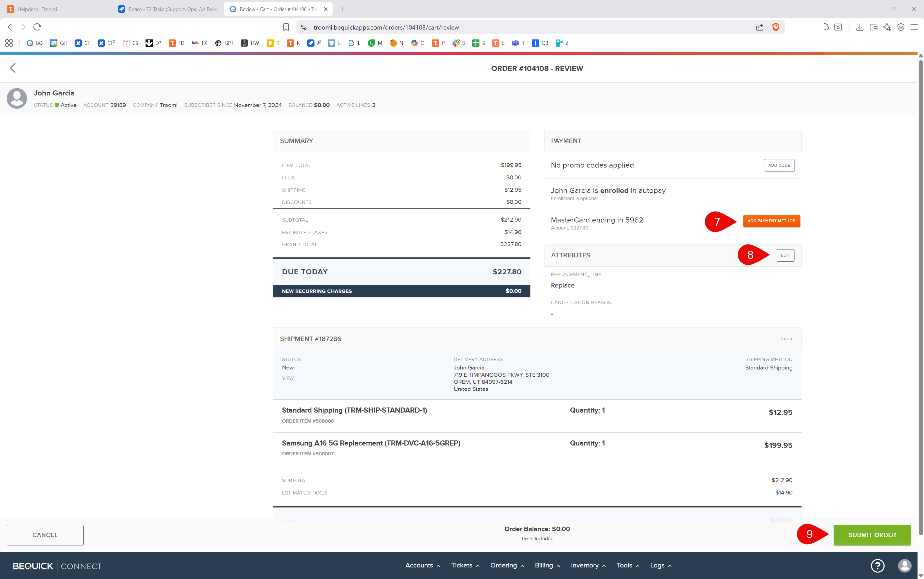Open the shipment VIEW link
Image resolution: width=924 pixels, height=579 pixels.
(x=288, y=378)
